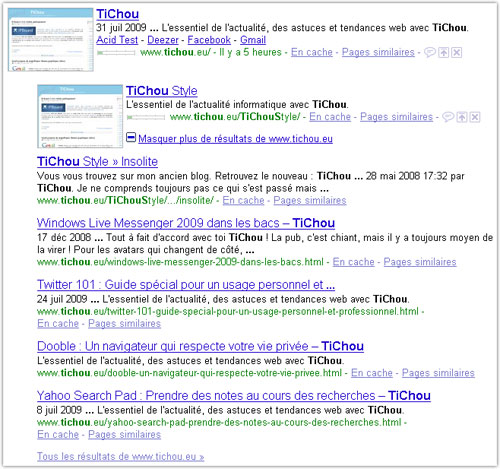Screen dimensions: 500x469
Task: Click the green URL www.tichou.eu/TiChouStyle/.../insolite/
Action: click(125, 201)
